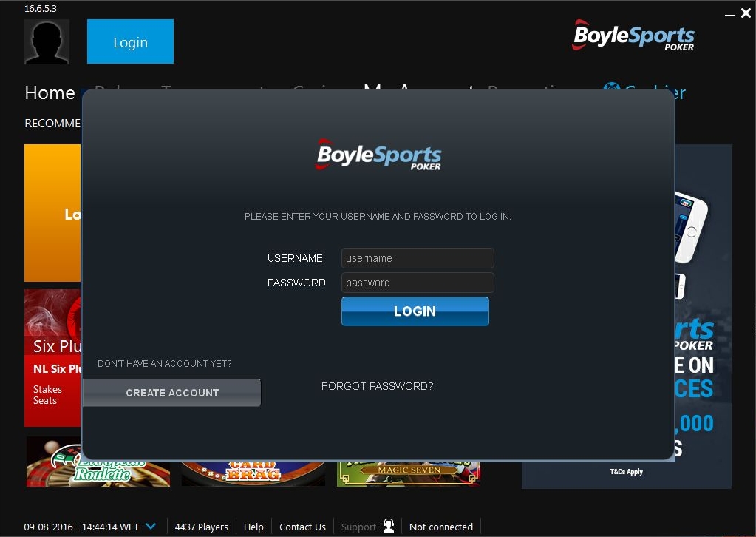Click the NL Six Plus table name

(57, 369)
